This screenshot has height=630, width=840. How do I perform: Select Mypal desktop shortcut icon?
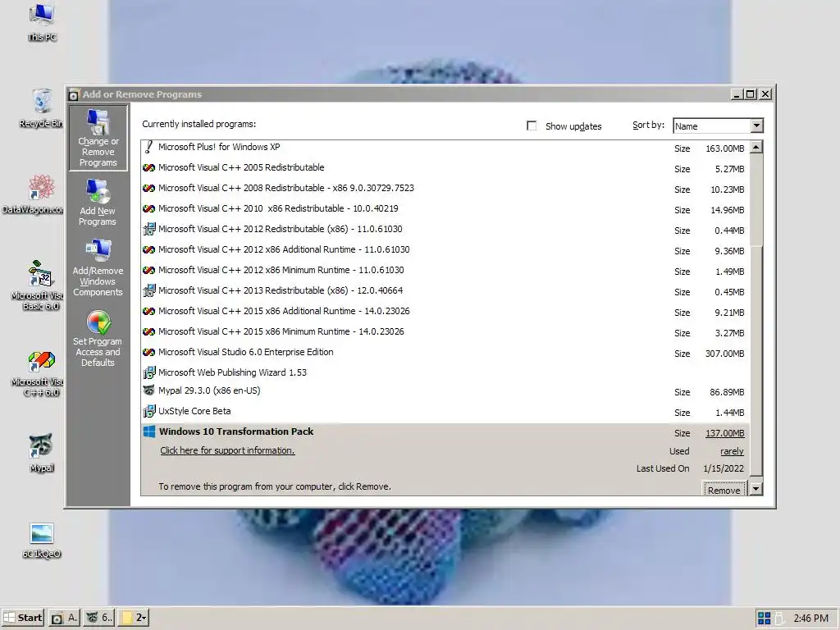coord(41,453)
